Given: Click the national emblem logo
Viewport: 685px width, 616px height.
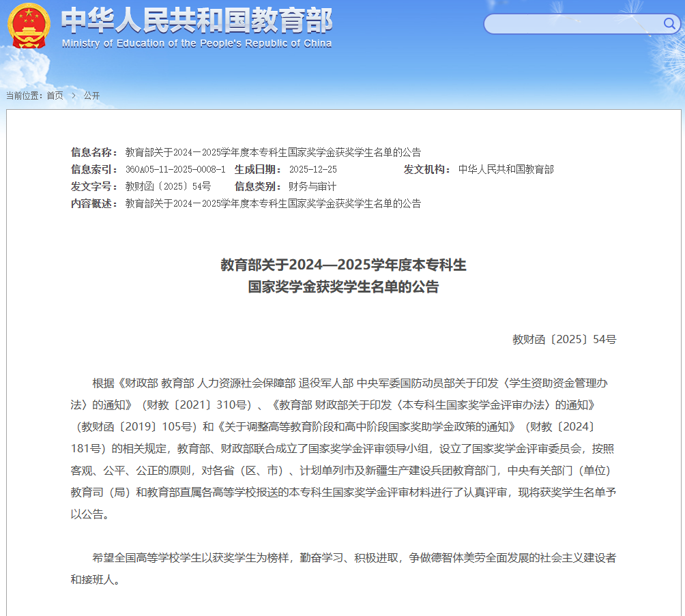Looking at the screenshot, I should click(29, 26).
